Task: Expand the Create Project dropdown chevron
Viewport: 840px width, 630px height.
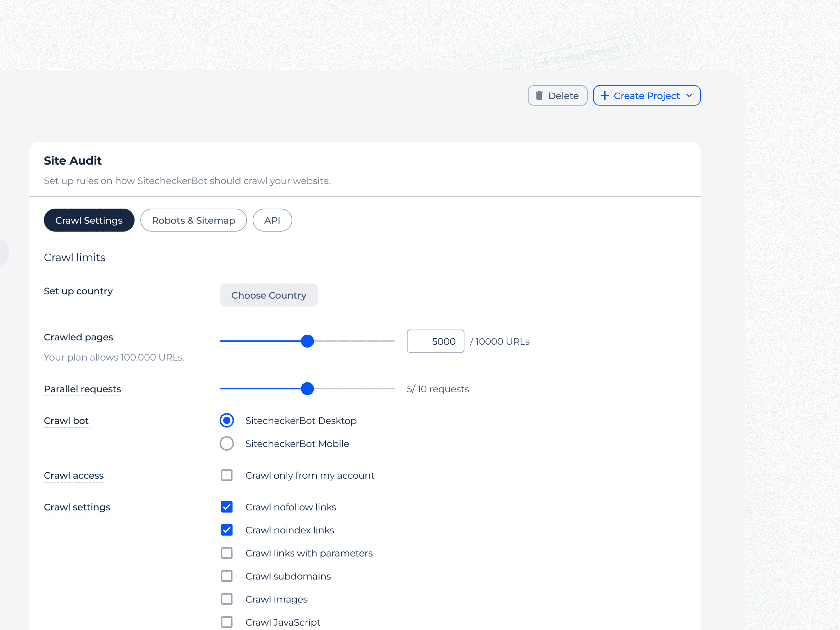Action: click(x=689, y=96)
